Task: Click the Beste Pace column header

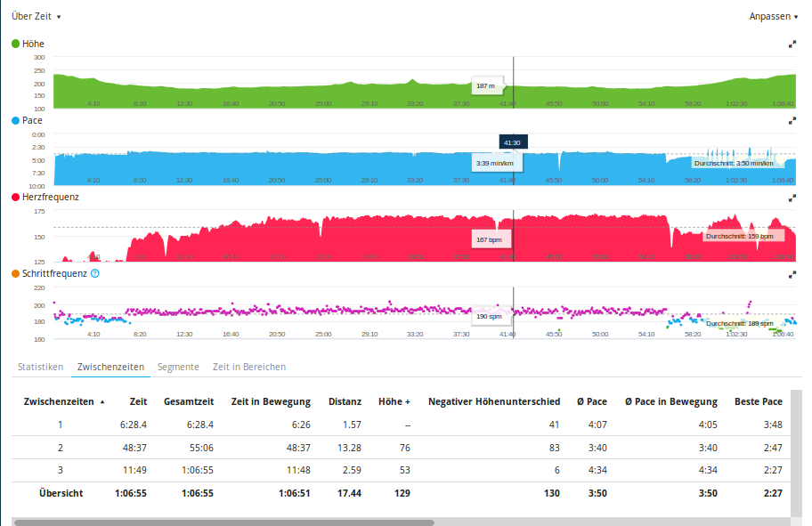Action: pos(759,401)
